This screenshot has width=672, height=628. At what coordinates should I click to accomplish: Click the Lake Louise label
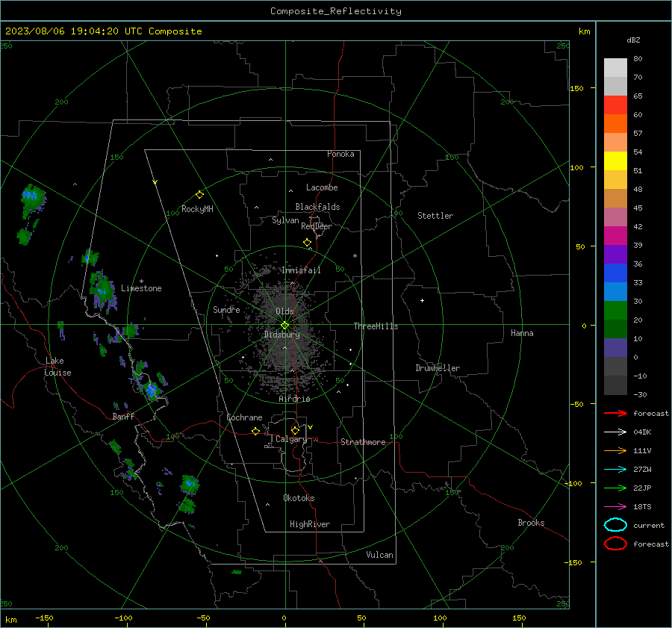point(57,367)
